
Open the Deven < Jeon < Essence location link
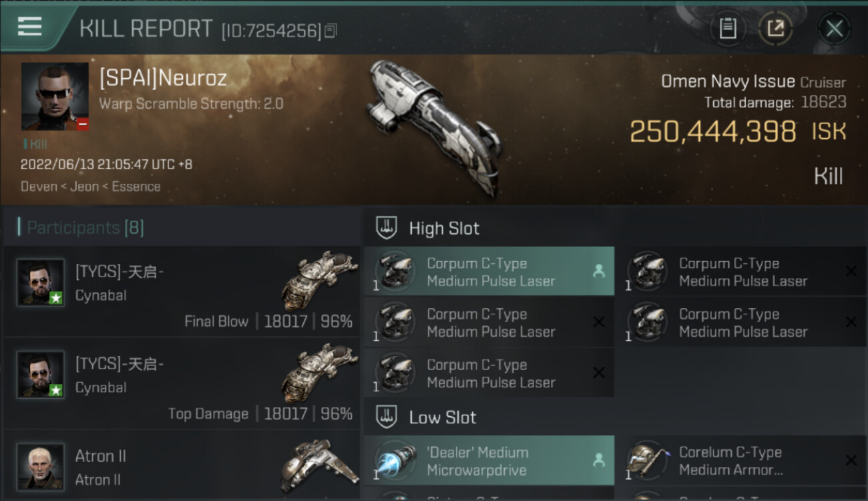90,186
